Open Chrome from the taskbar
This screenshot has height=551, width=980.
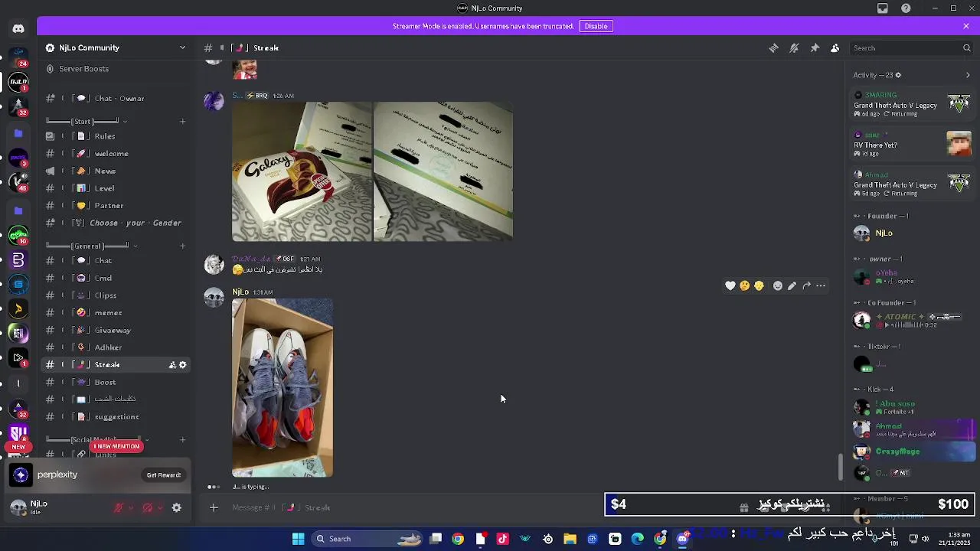(x=458, y=539)
